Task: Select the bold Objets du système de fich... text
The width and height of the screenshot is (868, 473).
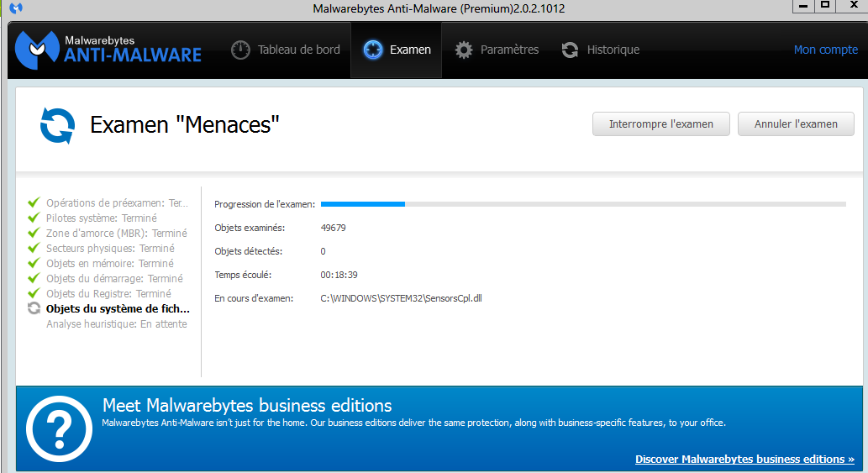Action: coord(118,308)
